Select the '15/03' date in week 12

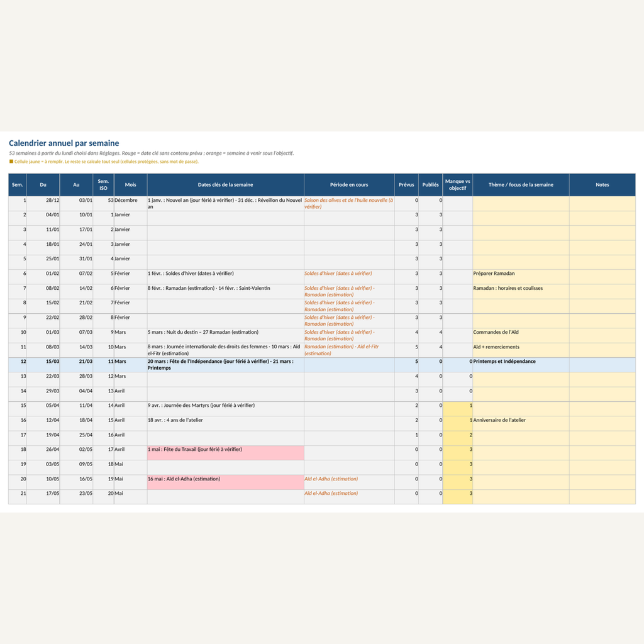(x=43, y=365)
